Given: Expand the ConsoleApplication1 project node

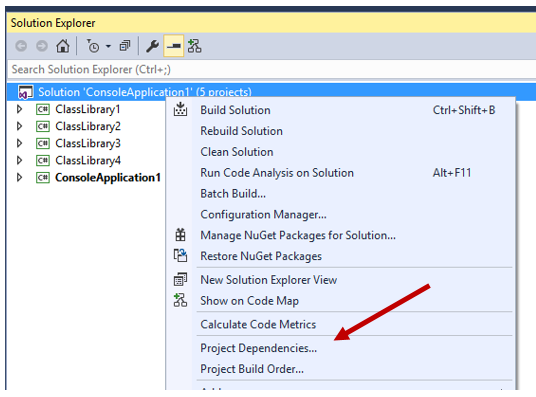Looking at the screenshot, I should coord(19,177).
